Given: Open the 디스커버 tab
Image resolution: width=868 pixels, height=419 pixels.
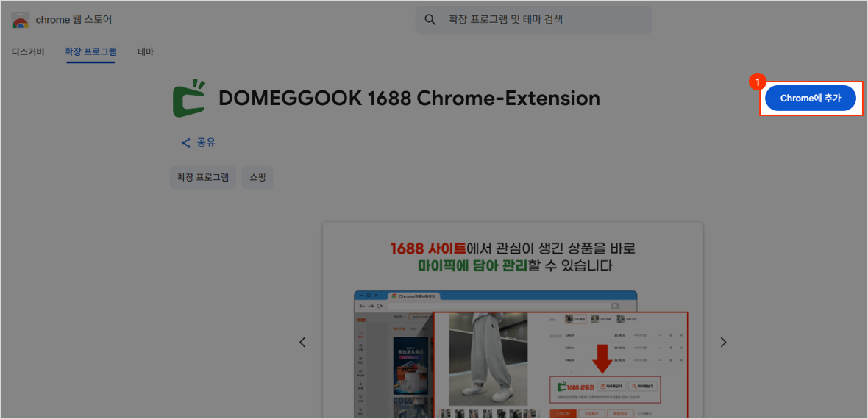Looking at the screenshot, I should point(28,52).
